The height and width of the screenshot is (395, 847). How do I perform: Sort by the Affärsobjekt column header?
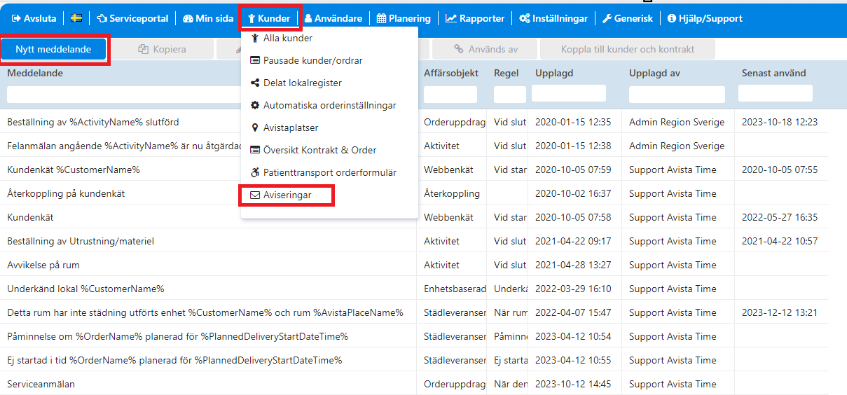coord(451,73)
